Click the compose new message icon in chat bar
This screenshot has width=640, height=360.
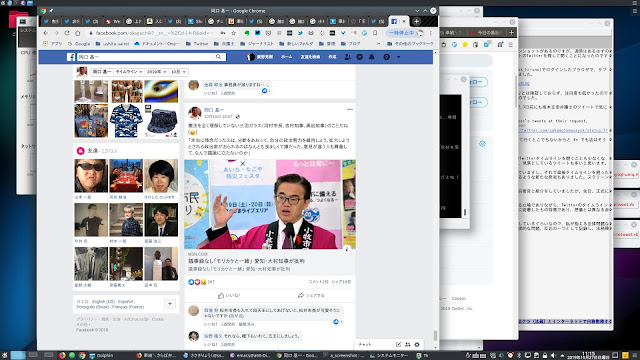[x=398, y=344]
